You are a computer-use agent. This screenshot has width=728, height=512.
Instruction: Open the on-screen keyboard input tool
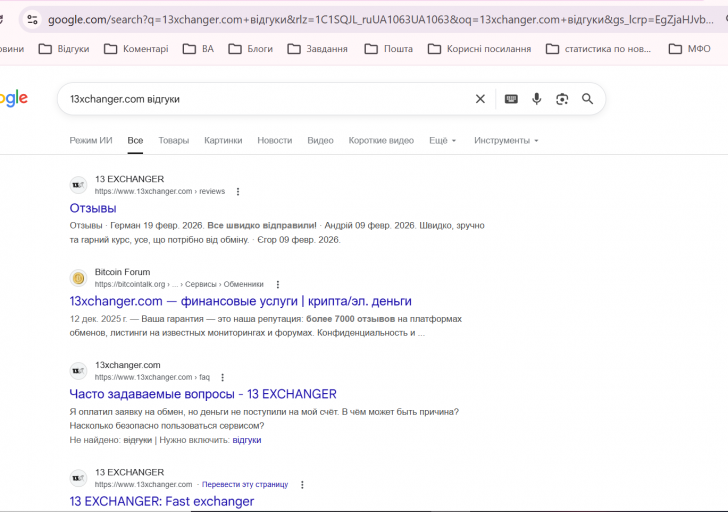coord(511,99)
